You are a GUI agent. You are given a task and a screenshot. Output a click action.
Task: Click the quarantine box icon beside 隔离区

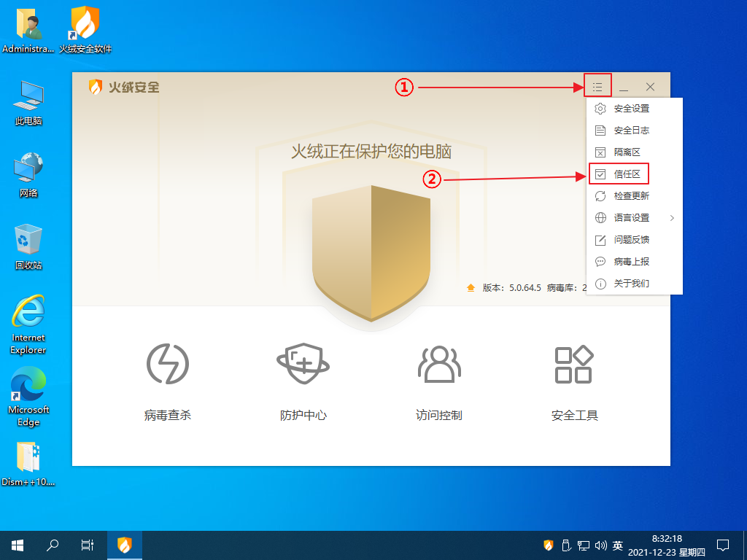click(600, 152)
